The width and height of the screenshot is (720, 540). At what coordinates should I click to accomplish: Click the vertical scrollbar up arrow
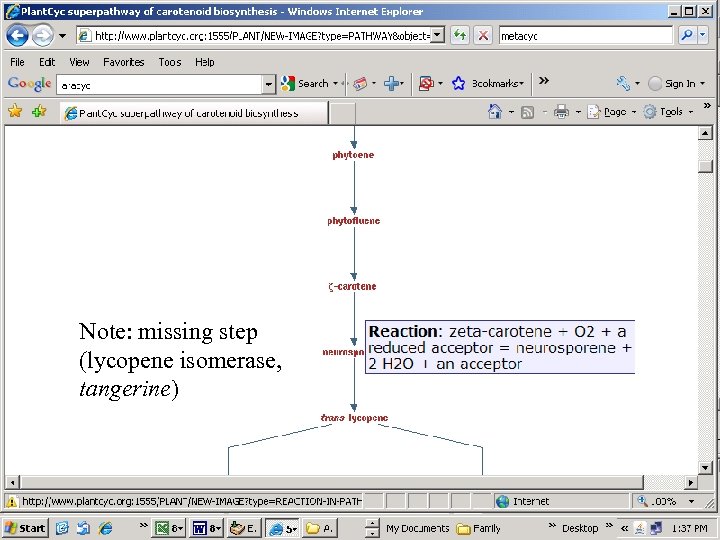pos(705,133)
